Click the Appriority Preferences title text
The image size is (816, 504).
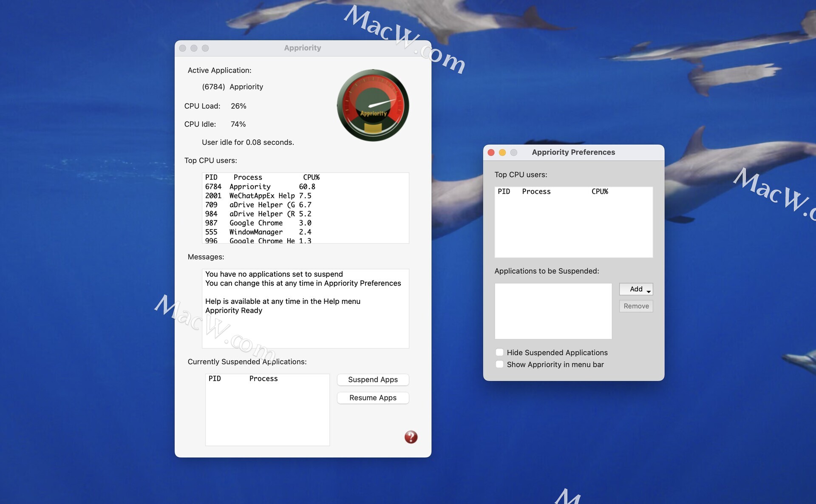(573, 152)
